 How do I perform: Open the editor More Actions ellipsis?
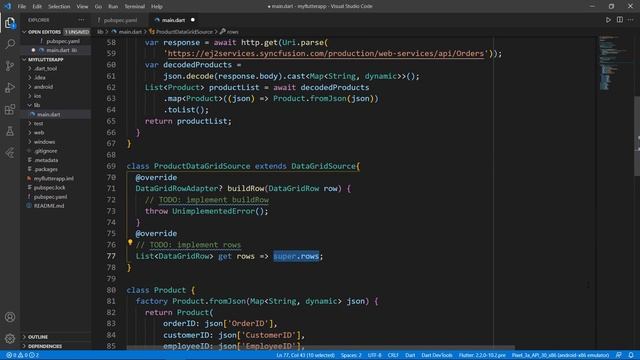[x=631, y=20]
